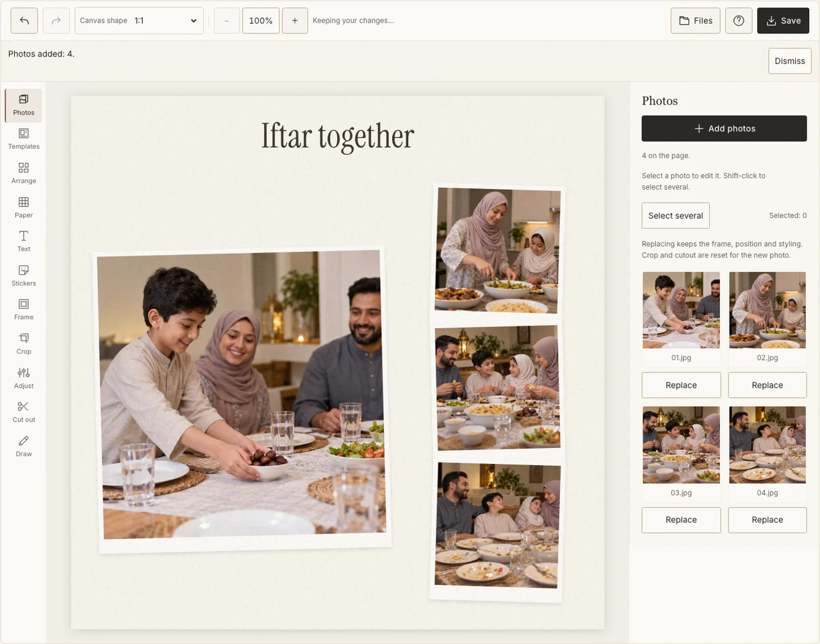Select the 01.jpg thumbnail in Photos panel
The height and width of the screenshot is (644, 820).
681,310
